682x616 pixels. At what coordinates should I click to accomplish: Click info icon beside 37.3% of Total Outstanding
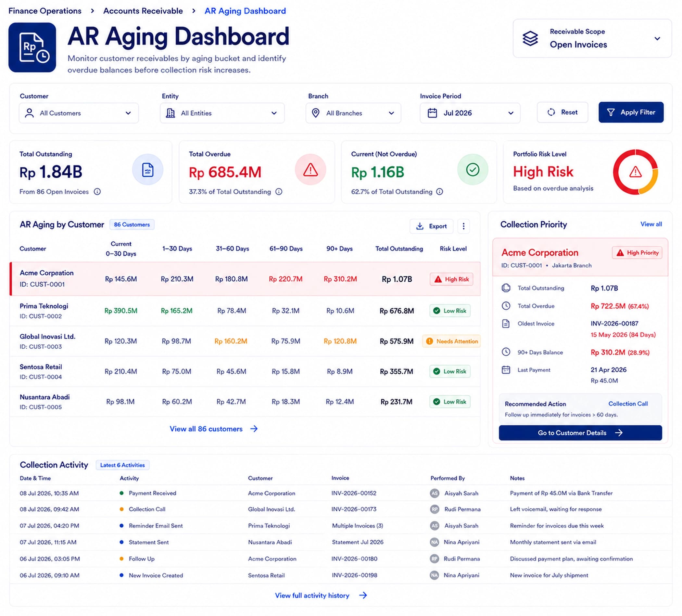tap(279, 192)
